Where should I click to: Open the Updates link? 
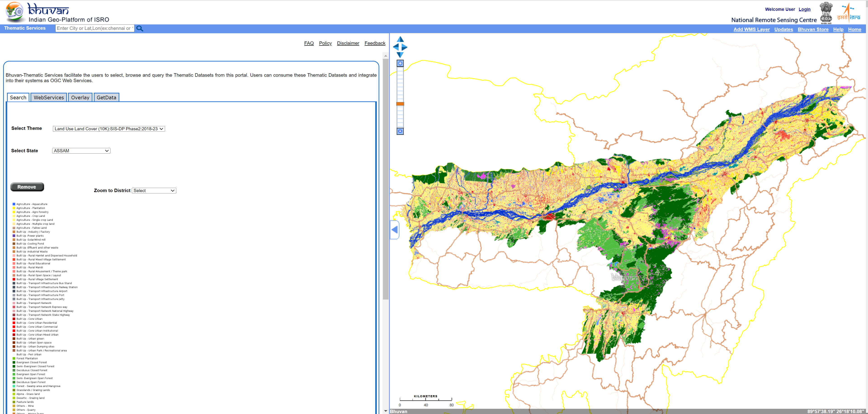click(x=783, y=29)
